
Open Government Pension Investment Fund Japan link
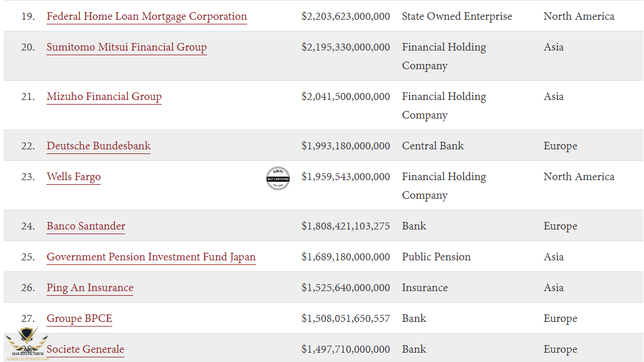coord(151,257)
